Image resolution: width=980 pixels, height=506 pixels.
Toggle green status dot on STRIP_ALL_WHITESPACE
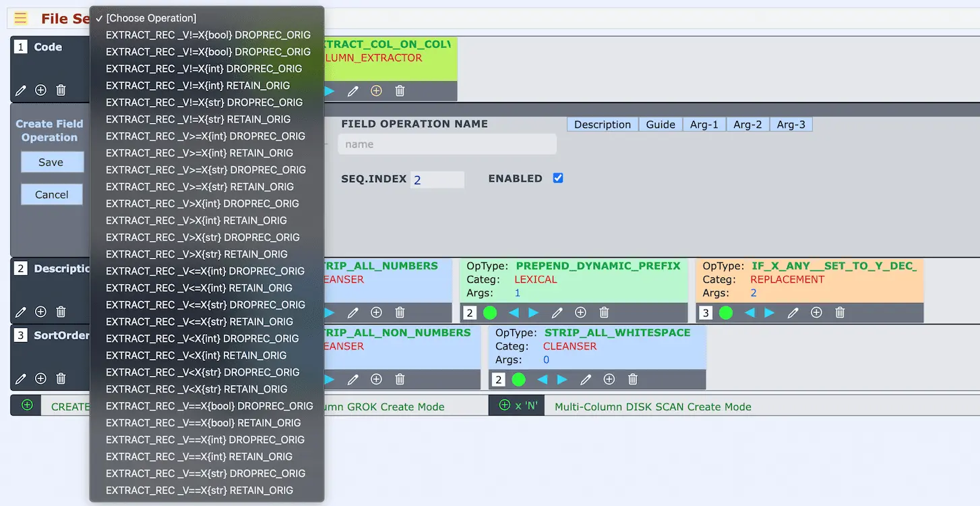coord(518,379)
